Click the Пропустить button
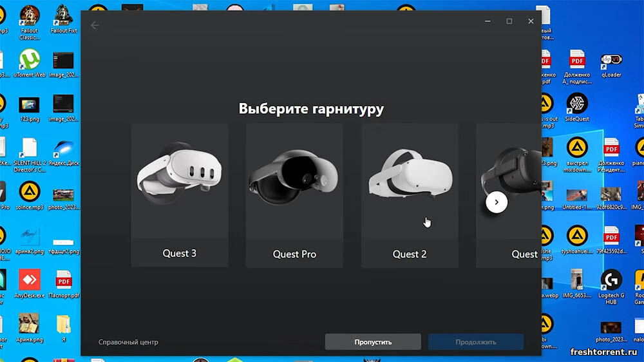This screenshot has height=362, width=644. pyautogui.click(x=373, y=342)
